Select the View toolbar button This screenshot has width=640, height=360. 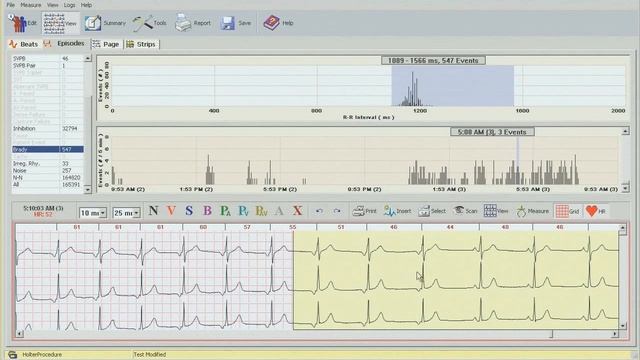coord(60,23)
